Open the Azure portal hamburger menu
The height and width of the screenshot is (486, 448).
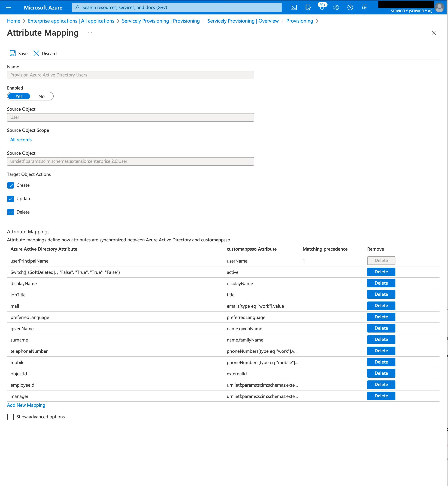tap(8, 8)
